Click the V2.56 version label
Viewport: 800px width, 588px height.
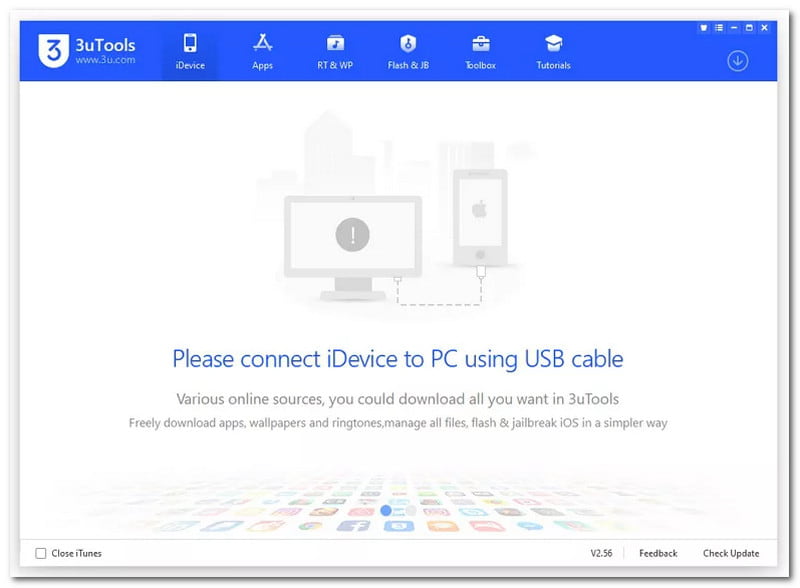point(601,553)
